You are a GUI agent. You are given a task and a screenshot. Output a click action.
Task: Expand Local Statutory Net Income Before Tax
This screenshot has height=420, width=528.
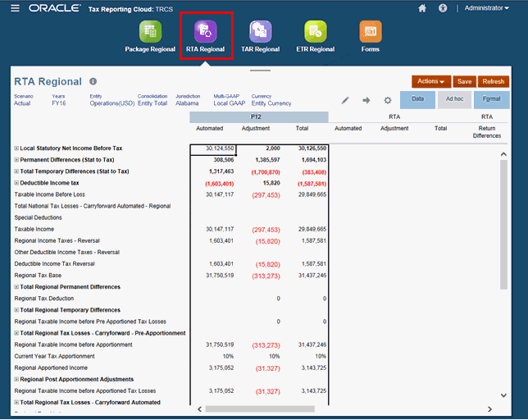[16, 148]
